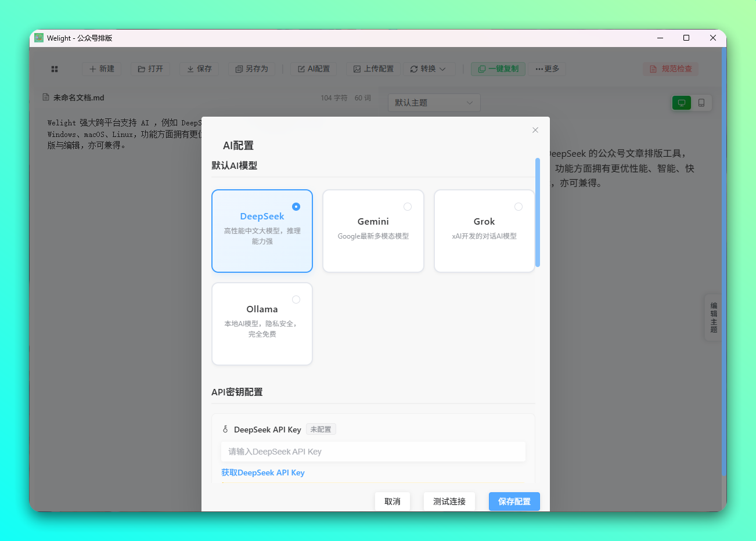Click the 测试连接 test connection button
The width and height of the screenshot is (756, 541).
[449, 502]
